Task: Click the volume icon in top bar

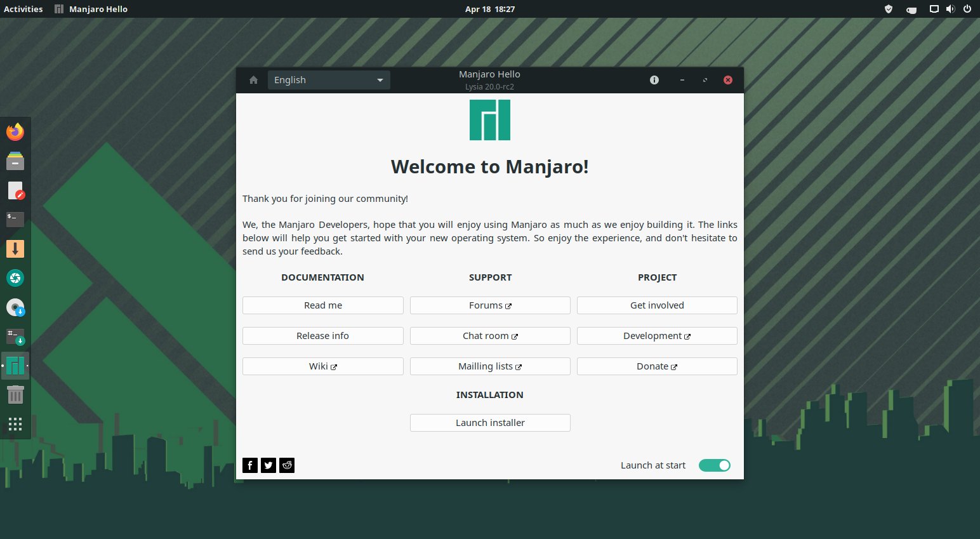Action: (950, 9)
